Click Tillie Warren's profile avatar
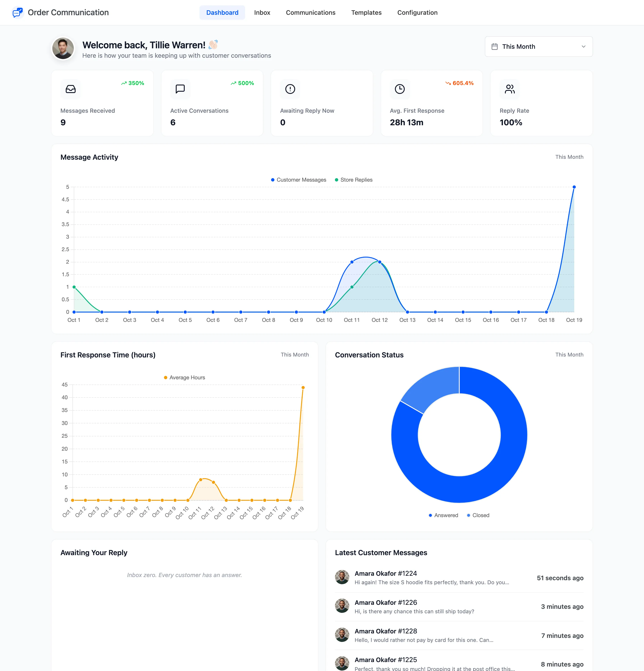Viewport: 644px width, 671px height. 63,48
